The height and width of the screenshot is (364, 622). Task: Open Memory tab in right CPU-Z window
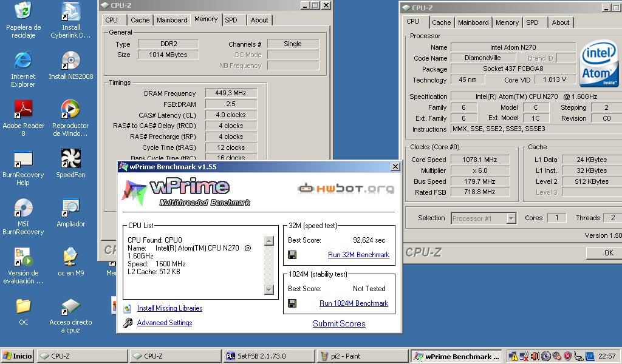click(507, 22)
